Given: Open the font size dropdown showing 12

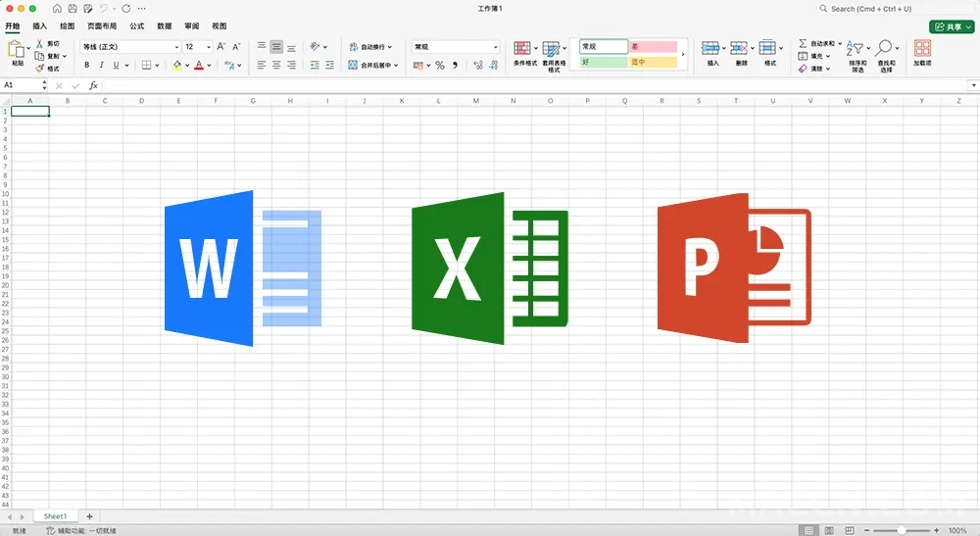Looking at the screenshot, I should [x=197, y=47].
